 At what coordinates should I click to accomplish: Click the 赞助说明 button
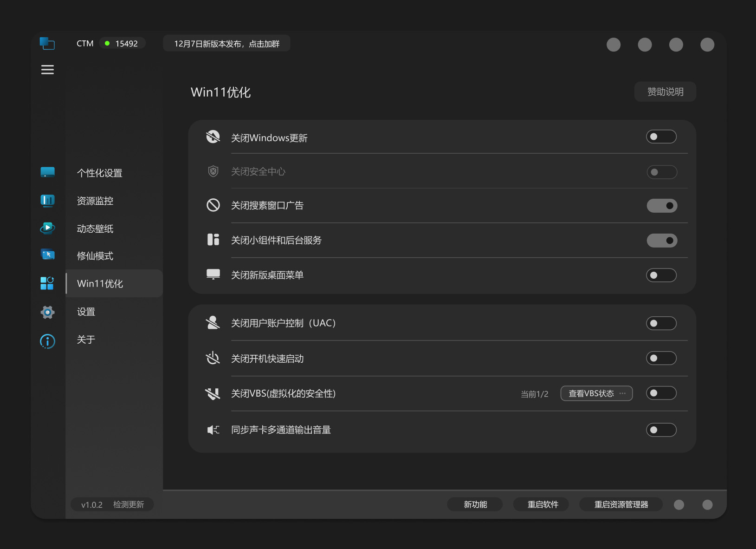[x=665, y=92]
